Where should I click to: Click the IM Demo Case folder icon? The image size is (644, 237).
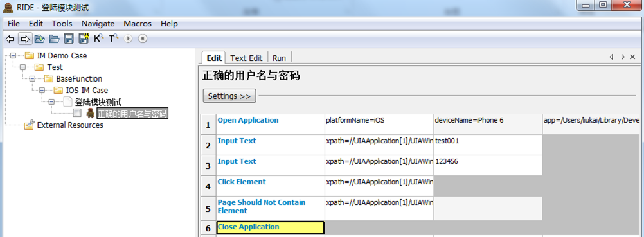pyautogui.click(x=29, y=56)
